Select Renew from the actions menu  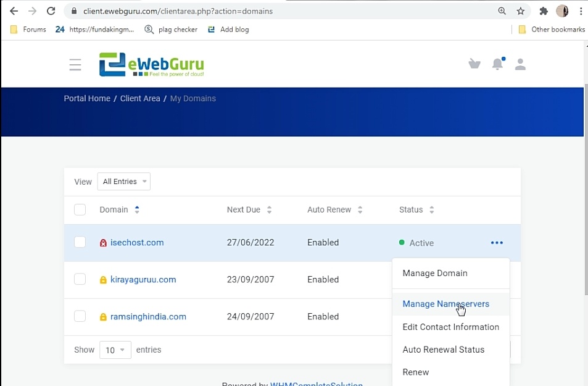point(451,372)
